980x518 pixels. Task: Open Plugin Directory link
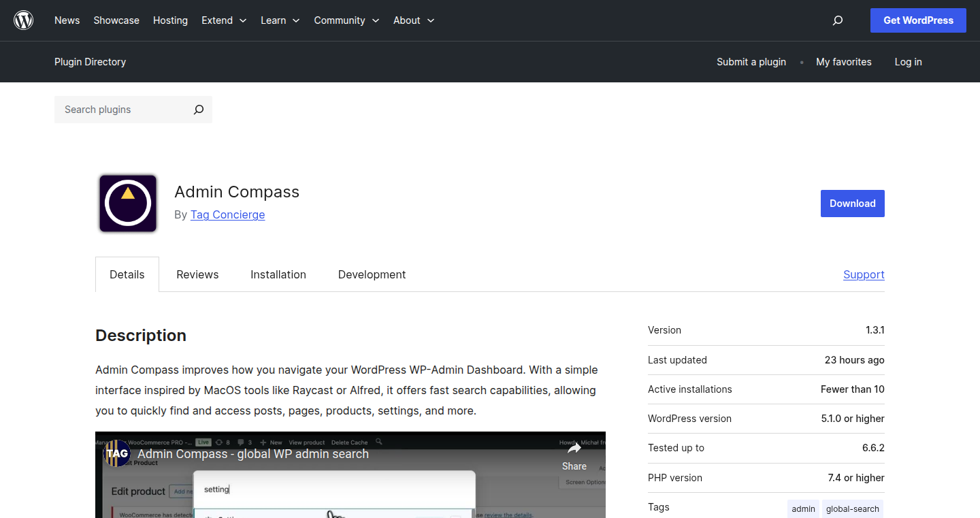pos(90,62)
